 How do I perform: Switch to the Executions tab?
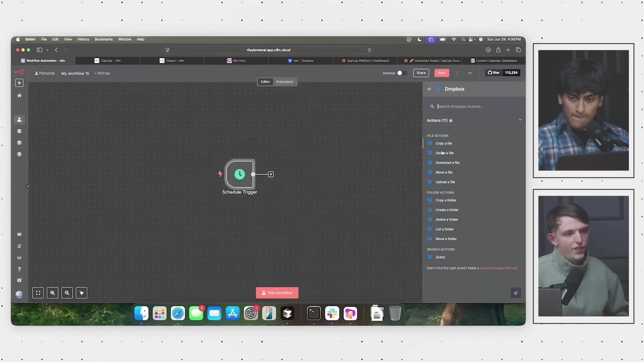(284, 82)
